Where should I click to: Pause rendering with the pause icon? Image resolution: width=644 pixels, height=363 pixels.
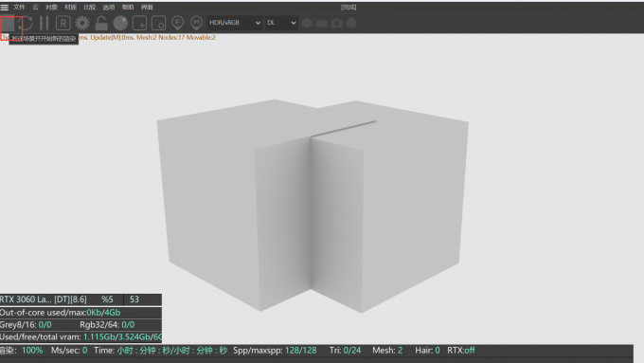(44, 24)
